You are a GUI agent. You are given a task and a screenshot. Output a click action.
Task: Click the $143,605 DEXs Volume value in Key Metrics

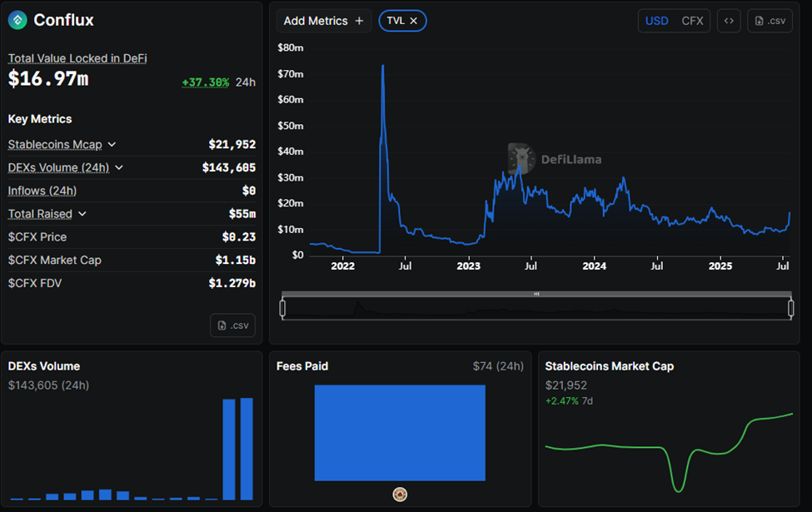click(228, 167)
